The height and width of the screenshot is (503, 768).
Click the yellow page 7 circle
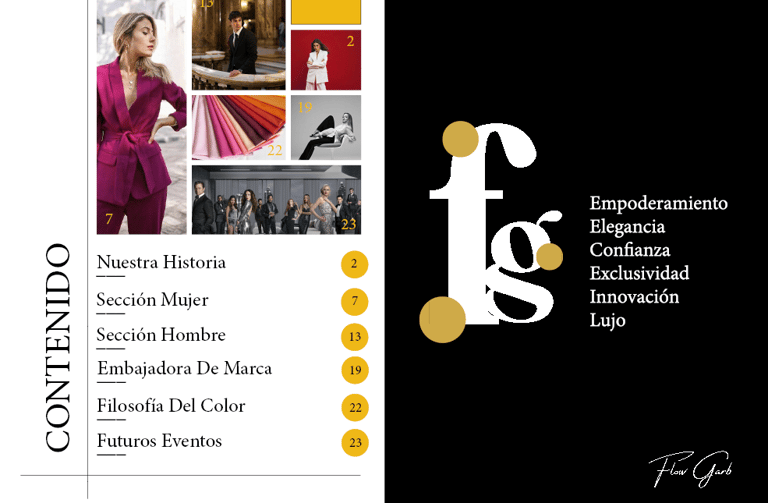(x=355, y=301)
